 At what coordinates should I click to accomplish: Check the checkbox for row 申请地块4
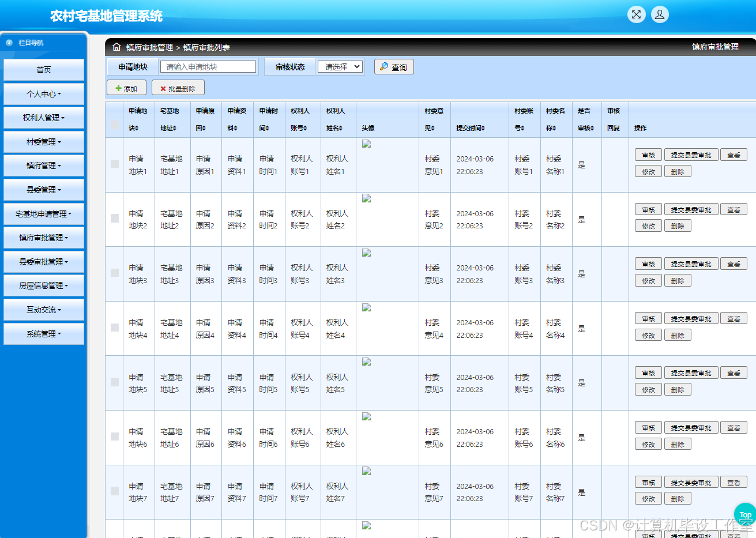pos(114,328)
